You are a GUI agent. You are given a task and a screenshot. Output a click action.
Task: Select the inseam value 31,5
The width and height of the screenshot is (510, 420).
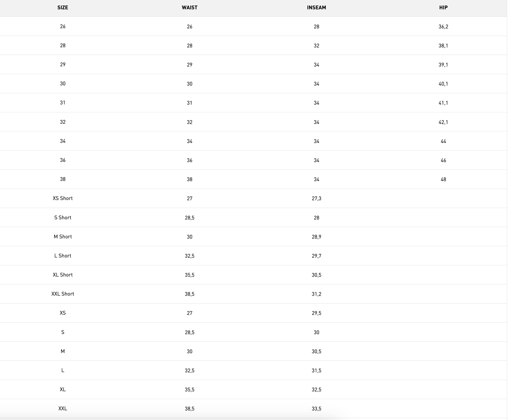click(316, 371)
